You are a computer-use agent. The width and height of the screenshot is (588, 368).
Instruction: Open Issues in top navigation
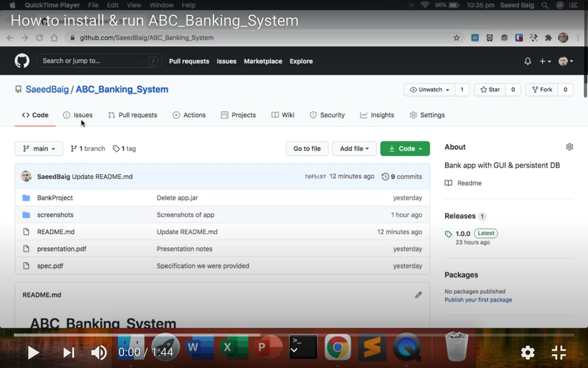coord(226,61)
